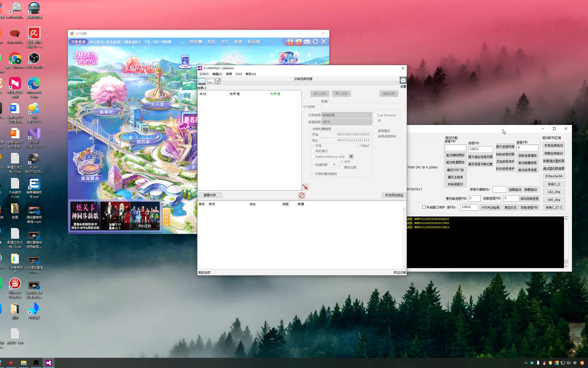588x368 pixels.
Task: Click the gear settings icon in QQ炫舞
Action: 315,42
